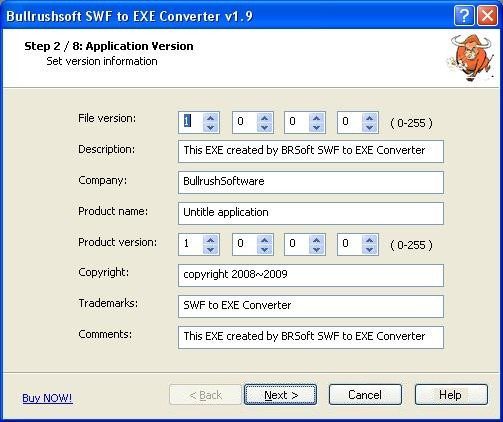Increase fourth Product version number
The width and height of the screenshot is (503, 422).
coord(369,240)
